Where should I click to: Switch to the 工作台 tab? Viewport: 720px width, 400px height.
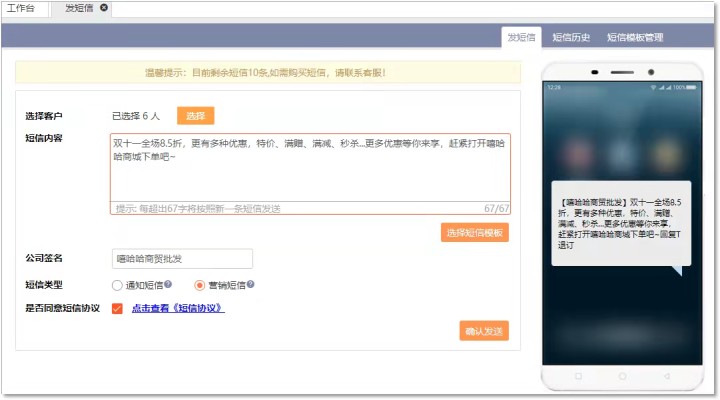pos(22,8)
